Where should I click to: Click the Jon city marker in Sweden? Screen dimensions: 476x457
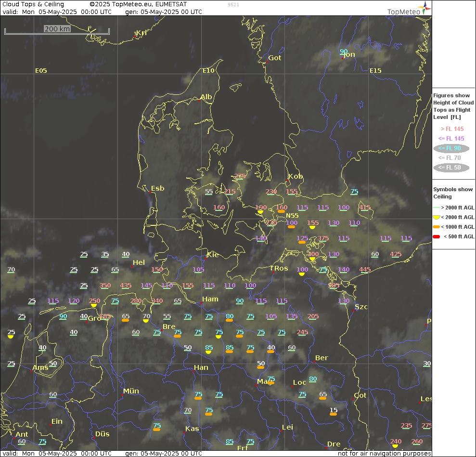pyautogui.click(x=343, y=58)
